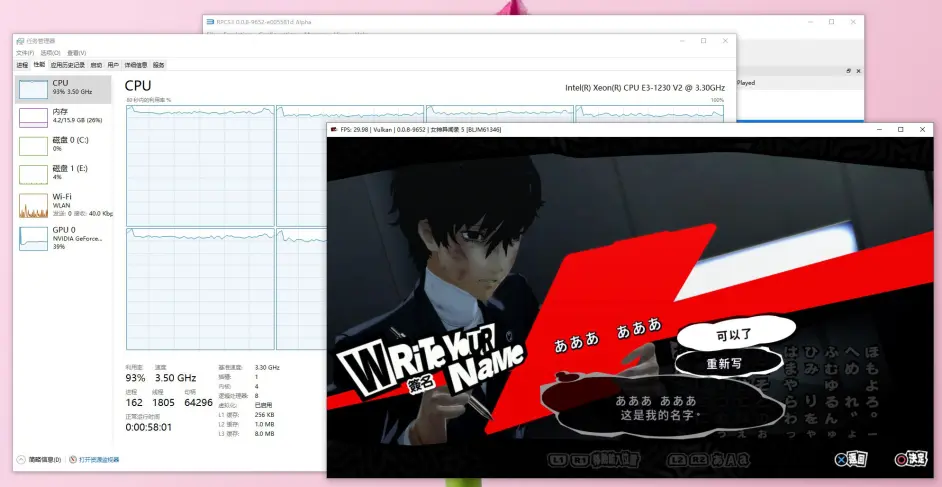Open 文件(F) menu in Task Manager
The image size is (942, 487).
(x=25, y=53)
